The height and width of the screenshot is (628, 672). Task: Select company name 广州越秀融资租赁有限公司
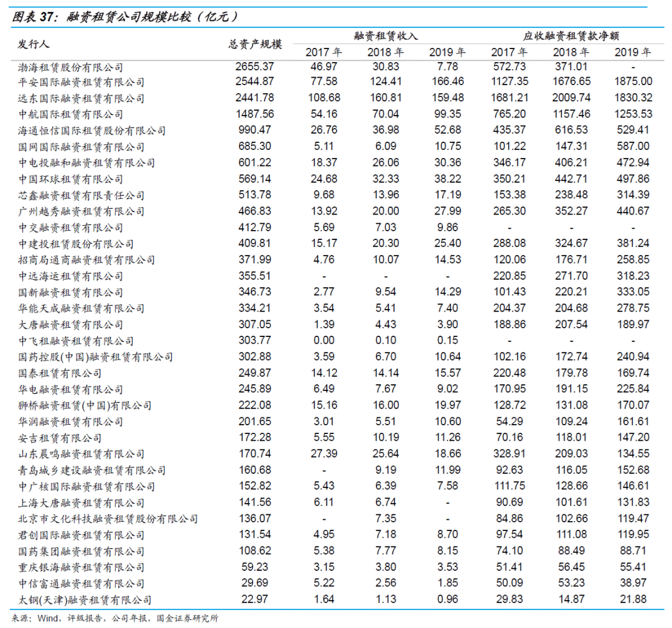coord(81,211)
